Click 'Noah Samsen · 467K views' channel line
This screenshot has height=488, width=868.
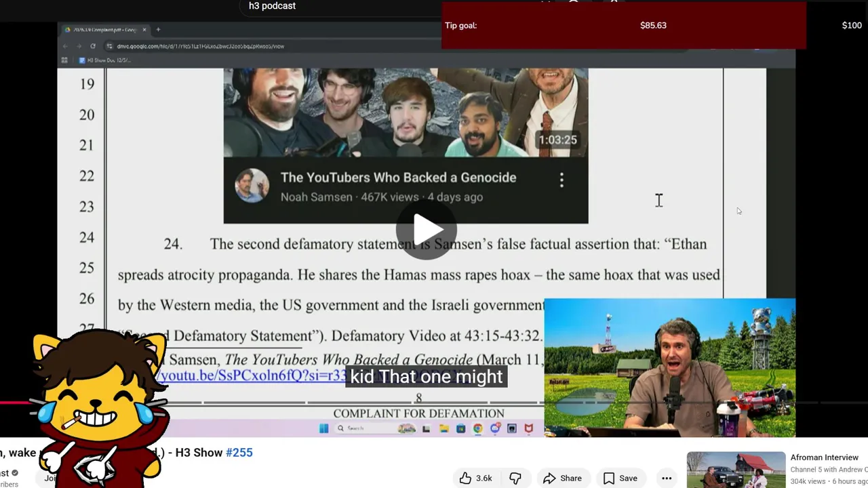(x=382, y=197)
